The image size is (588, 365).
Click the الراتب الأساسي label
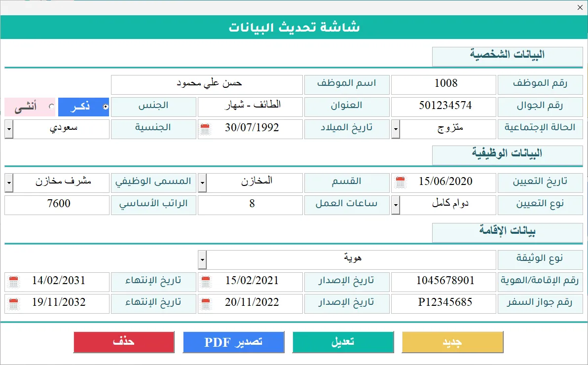(x=153, y=205)
